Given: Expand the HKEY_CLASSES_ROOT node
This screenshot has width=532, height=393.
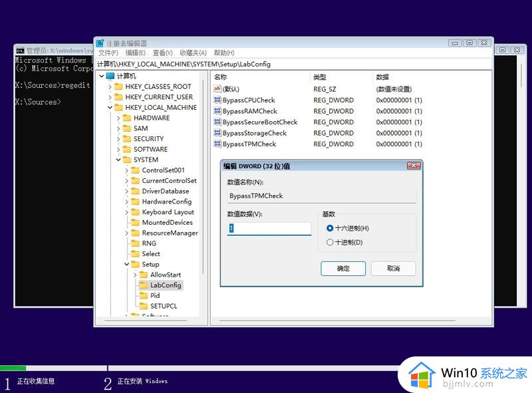Looking at the screenshot, I should (110, 87).
